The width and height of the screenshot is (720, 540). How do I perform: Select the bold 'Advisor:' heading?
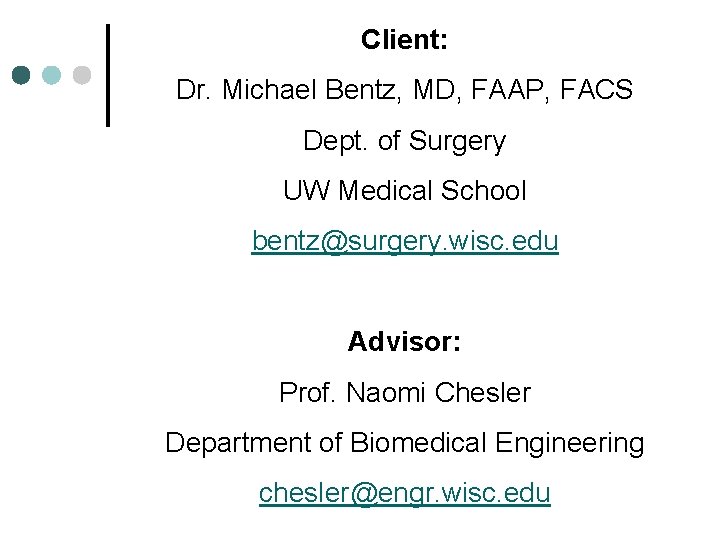coord(404,342)
